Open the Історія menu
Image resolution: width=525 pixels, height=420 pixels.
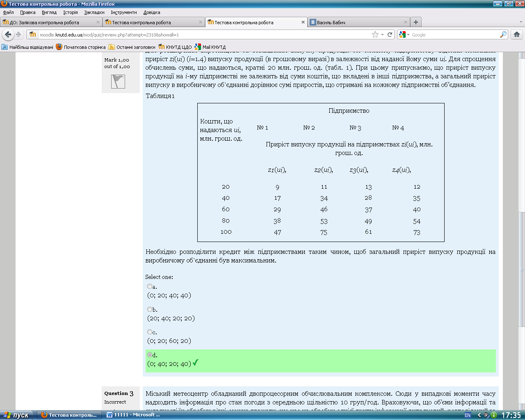point(71,12)
